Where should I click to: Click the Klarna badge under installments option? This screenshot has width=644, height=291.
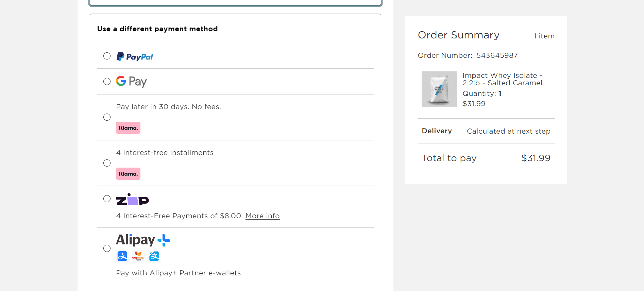[x=128, y=173]
